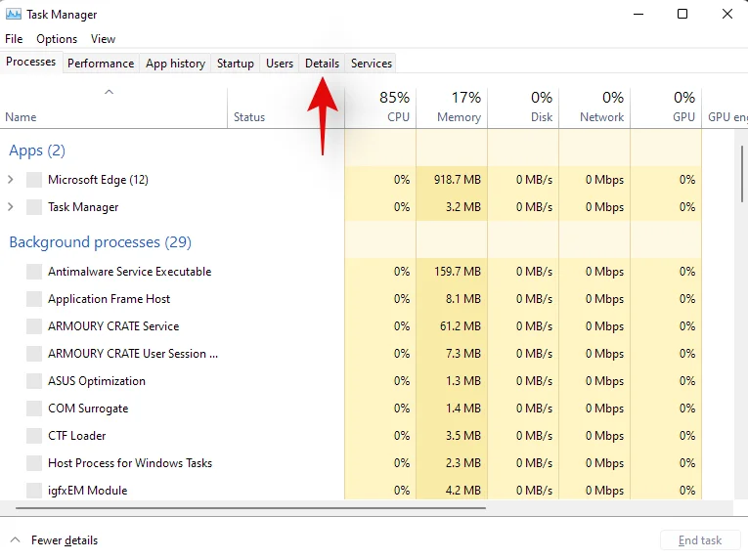Click the 8.1 MB memory value
Viewport: 748px width, 560px height.
point(462,299)
